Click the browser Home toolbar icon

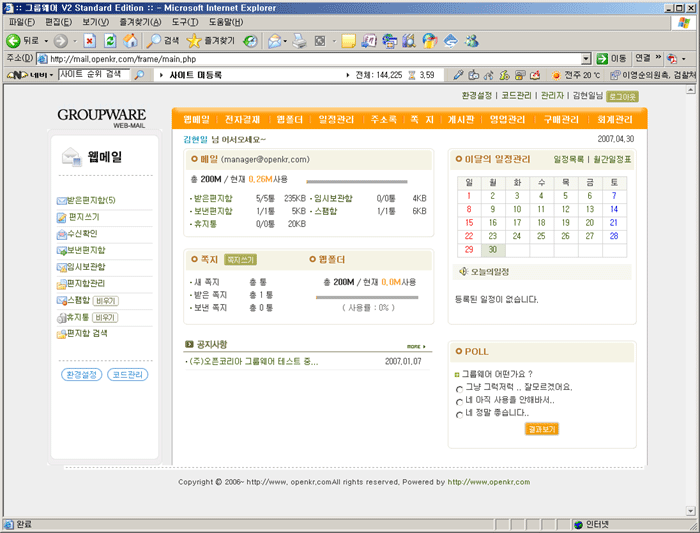pyautogui.click(x=130, y=41)
